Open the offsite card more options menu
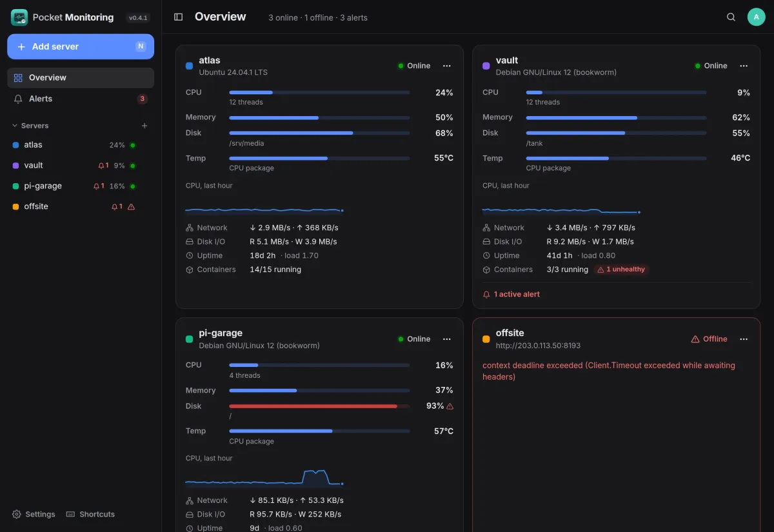Viewport: 774px width, 532px height. point(744,339)
